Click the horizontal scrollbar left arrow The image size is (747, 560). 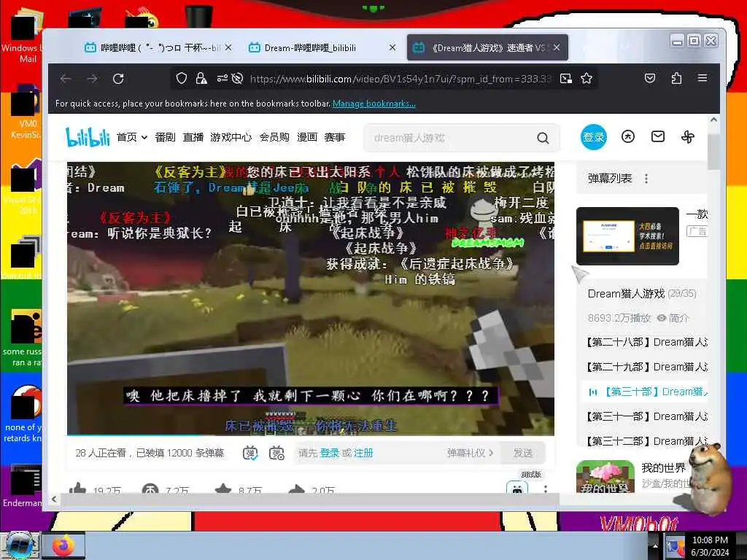click(54, 499)
